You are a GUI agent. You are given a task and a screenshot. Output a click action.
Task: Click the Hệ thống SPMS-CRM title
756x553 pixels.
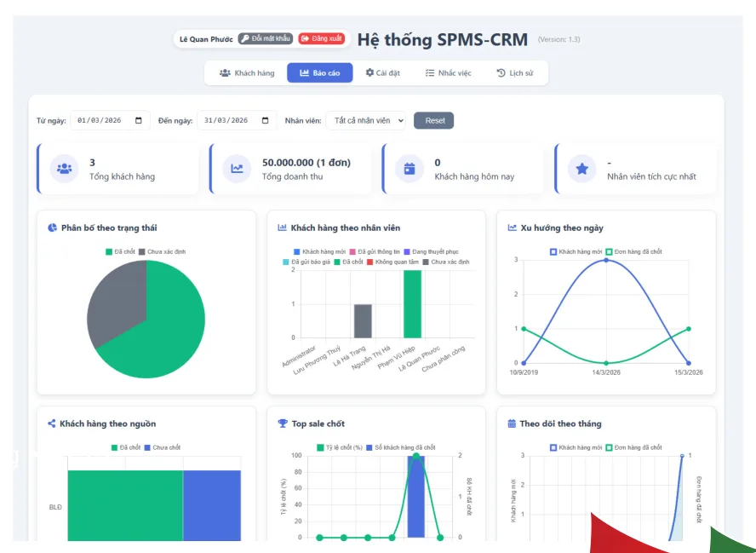(442, 39)
